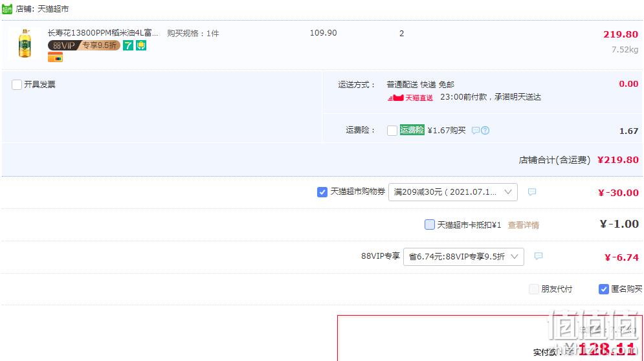Click the green 7-day return icon
The image size is (644, 361).
pos(128,45)
